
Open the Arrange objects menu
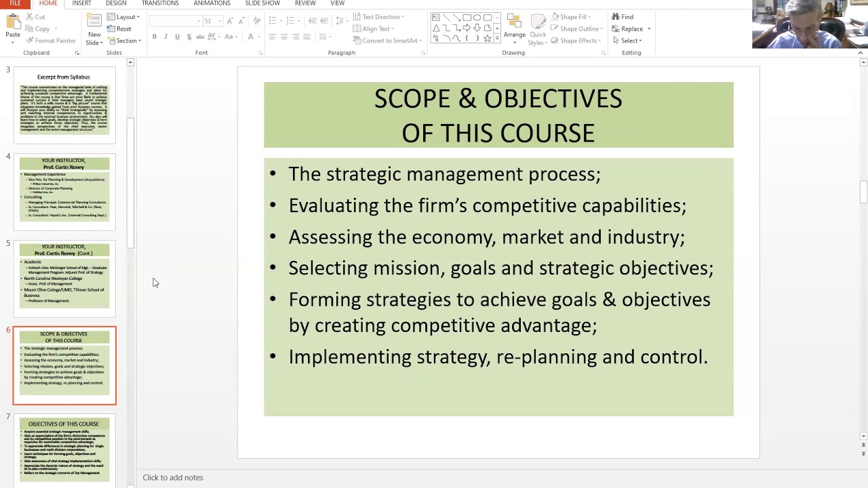[514, 29]
